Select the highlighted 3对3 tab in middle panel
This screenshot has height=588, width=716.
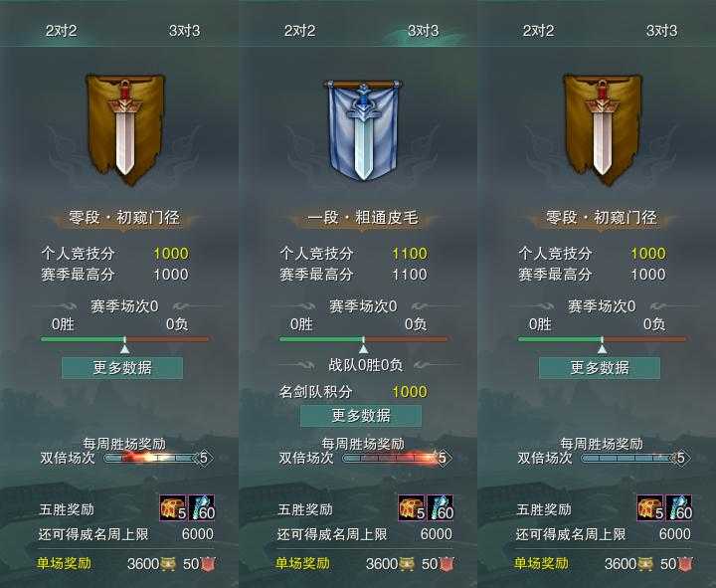click(424, 31)
